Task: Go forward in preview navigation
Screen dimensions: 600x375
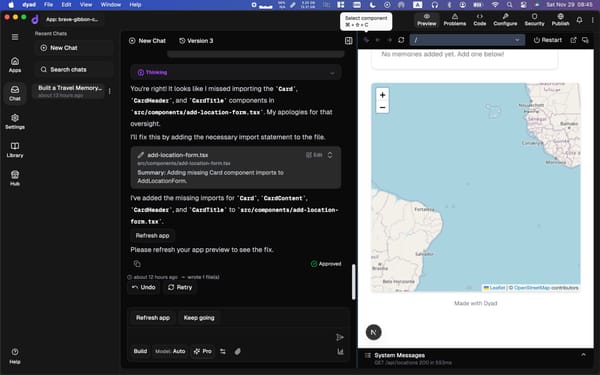Action: click(x=390, y=40)
